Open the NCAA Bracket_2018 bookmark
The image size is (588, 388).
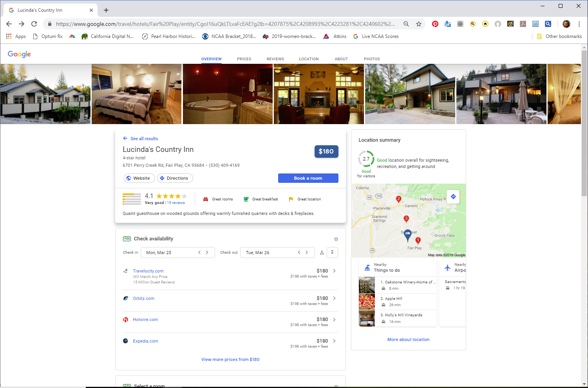[229, 36]
